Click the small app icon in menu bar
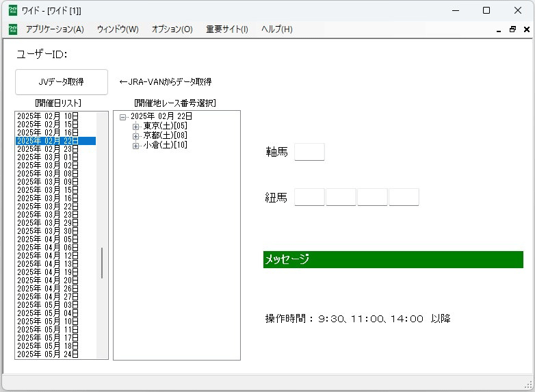This screenshot has height=392, width=535. click(x=13, y=29)
